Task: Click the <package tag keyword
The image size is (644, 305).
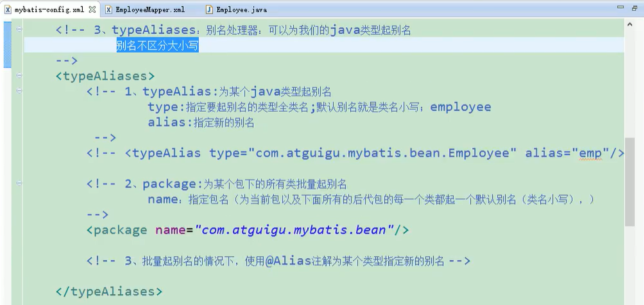Action: point(117,230)
